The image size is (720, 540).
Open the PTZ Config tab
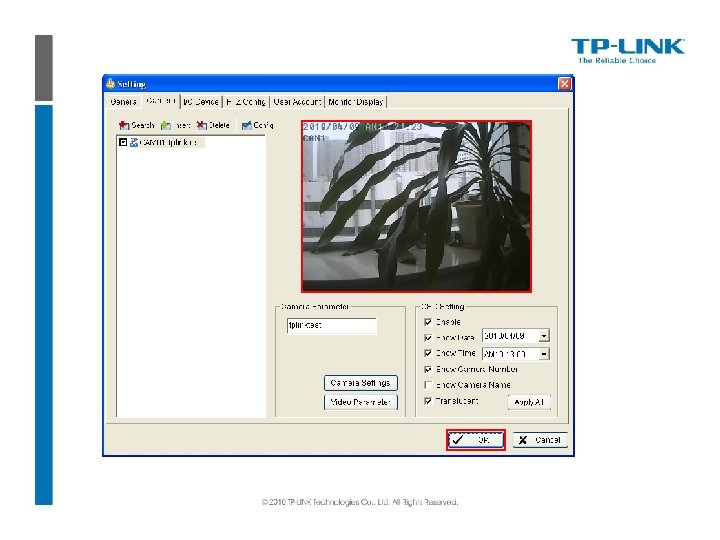click(x=246, y=102)
